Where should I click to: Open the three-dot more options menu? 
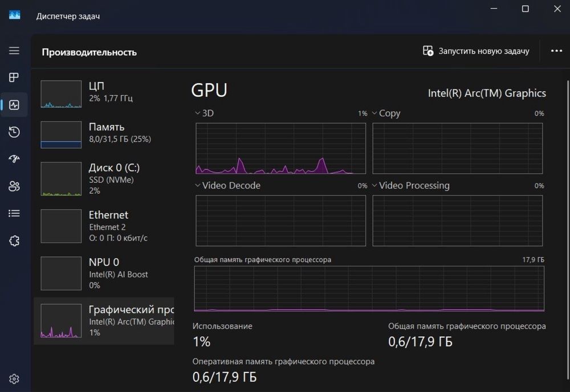[x=556, y=51]
